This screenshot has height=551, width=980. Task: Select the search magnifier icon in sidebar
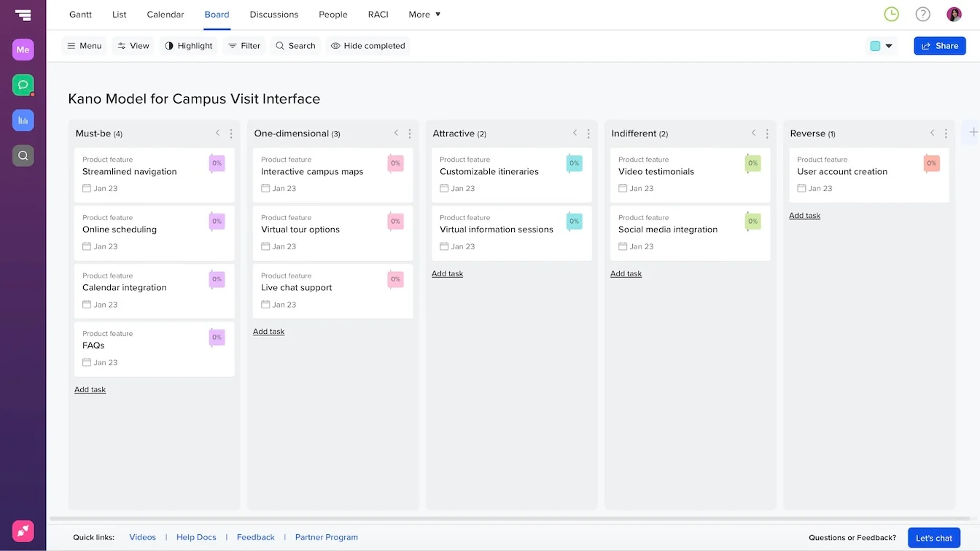pos(23,155)
